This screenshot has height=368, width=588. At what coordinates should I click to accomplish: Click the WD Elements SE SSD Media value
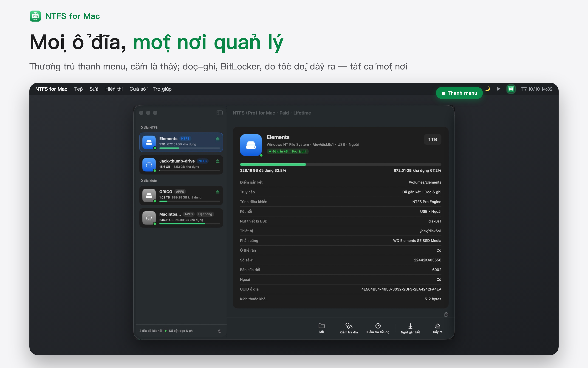(x=417, y=241)
